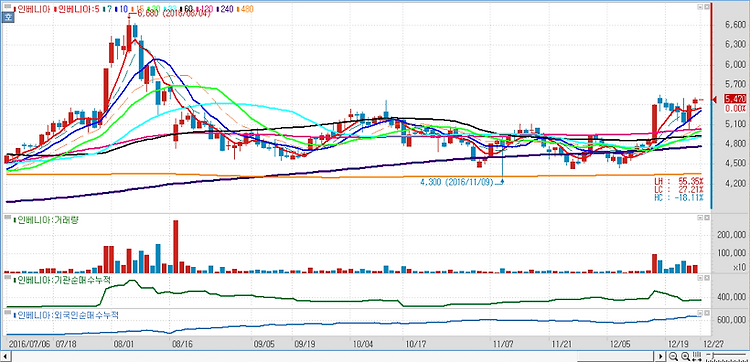Click the 4,200 price axis label
This screenshot has width=750, height=362.
tap(736, 183)
